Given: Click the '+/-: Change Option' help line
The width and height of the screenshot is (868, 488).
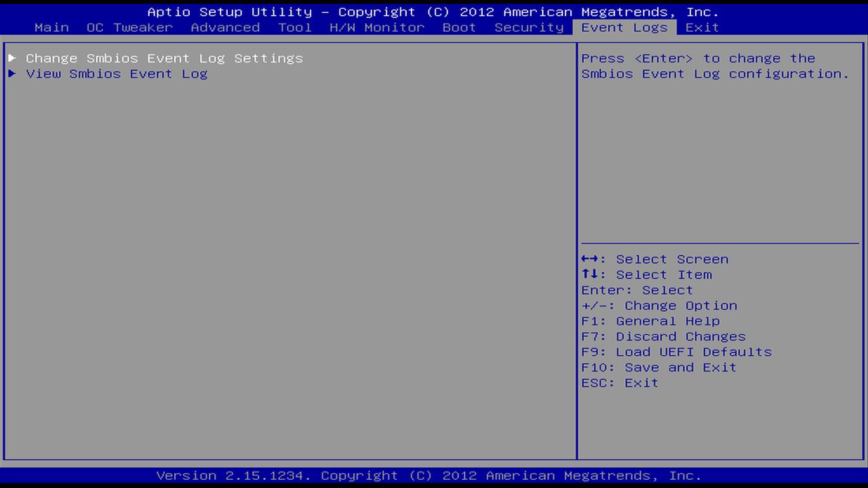Looking at the screenshot, I should click(x=659, y=306).
